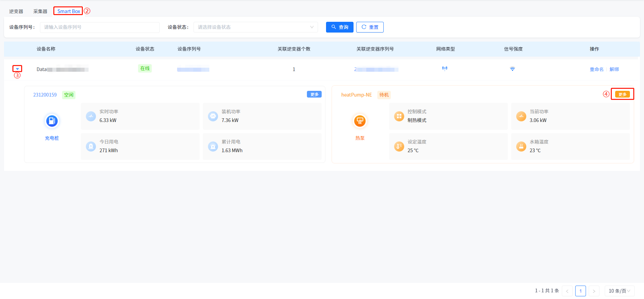Screen dimensions: 644x299
Task: Click the 查询 search button
Action: (339, 27)
